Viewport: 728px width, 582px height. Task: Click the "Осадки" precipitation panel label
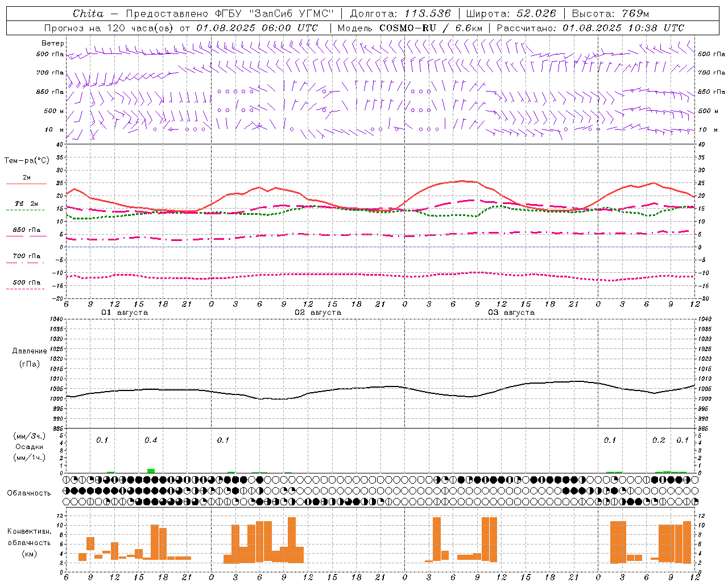pos(30,447)
